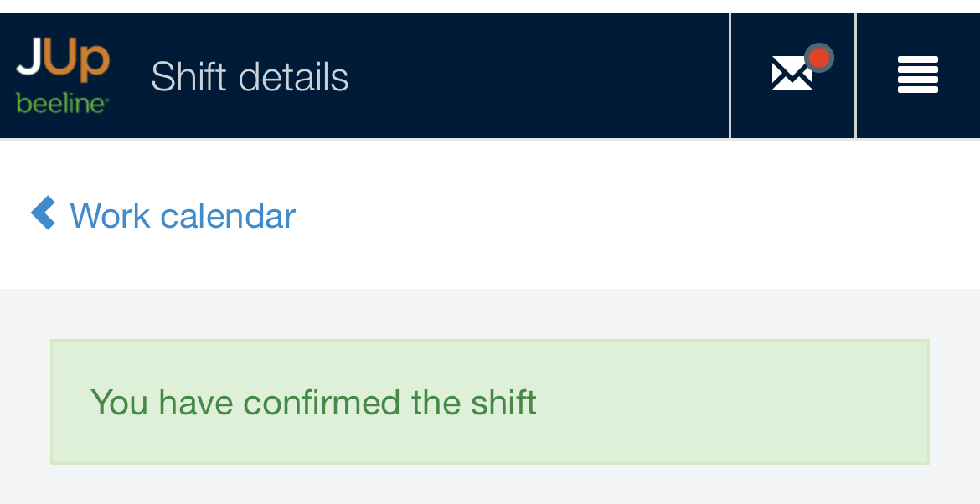Click the green 'beeline' wordmark
The width and height of the screenshot is (980, 504).
click(62, 104)
